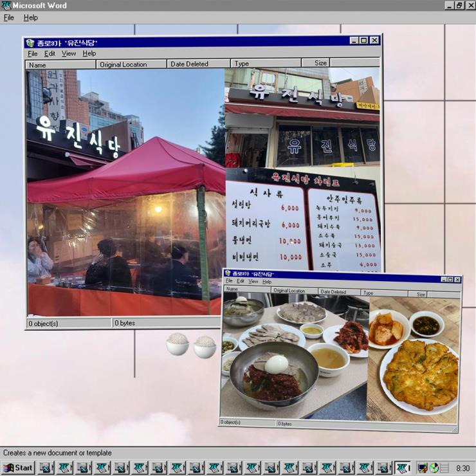476x476 pixels.
Task: Open the Help menu of Microsoft Word
Action: point(31,17)
